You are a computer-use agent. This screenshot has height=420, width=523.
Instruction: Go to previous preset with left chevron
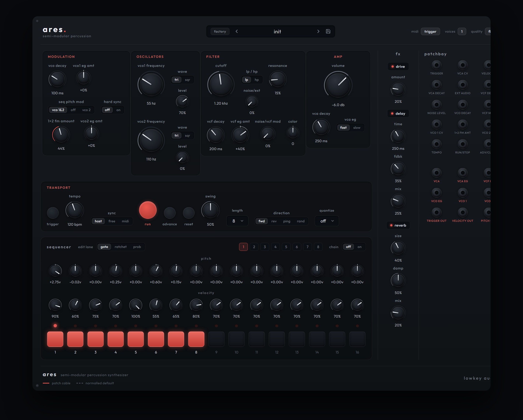(x=237, y=31)
